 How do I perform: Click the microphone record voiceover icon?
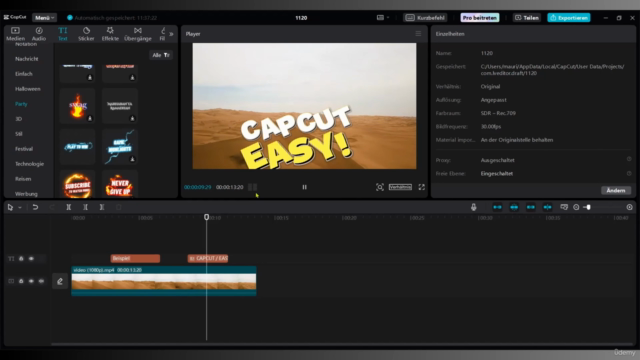[473, 207]
